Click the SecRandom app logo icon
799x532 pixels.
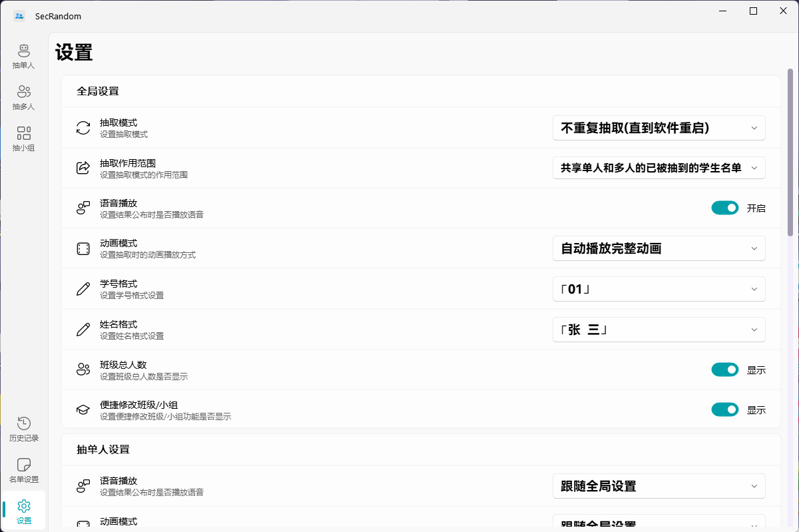click(x=19, y=16)
